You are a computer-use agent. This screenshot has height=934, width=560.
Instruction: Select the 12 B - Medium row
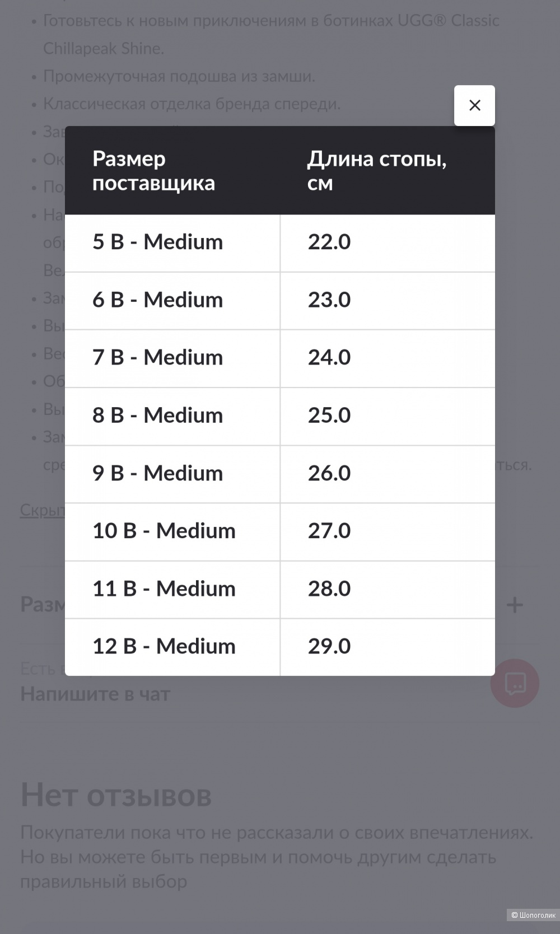coord(280,647)
